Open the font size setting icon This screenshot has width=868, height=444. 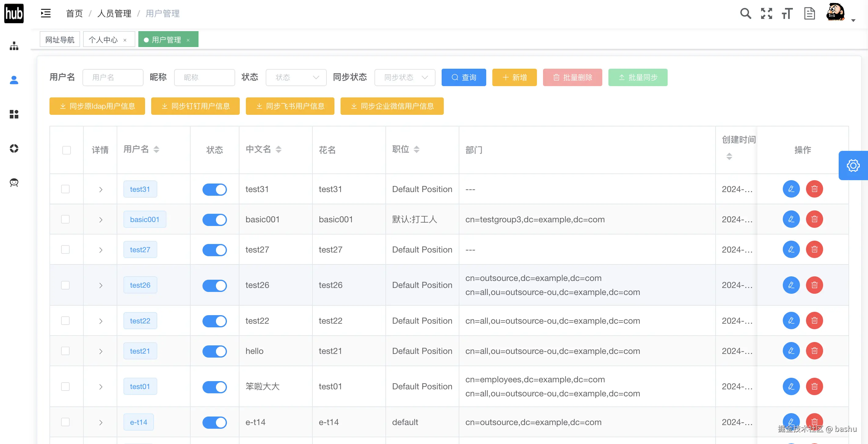click(x=787, y=13)
